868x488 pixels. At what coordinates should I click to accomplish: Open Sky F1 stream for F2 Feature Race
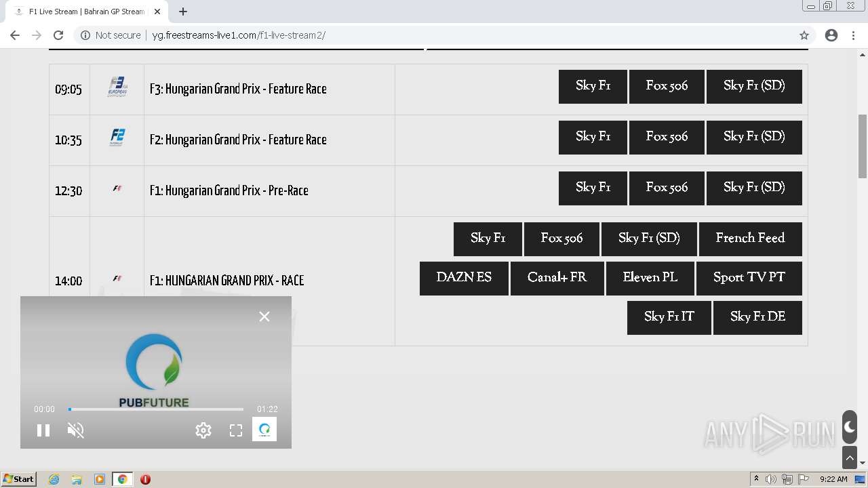point(593,138)
